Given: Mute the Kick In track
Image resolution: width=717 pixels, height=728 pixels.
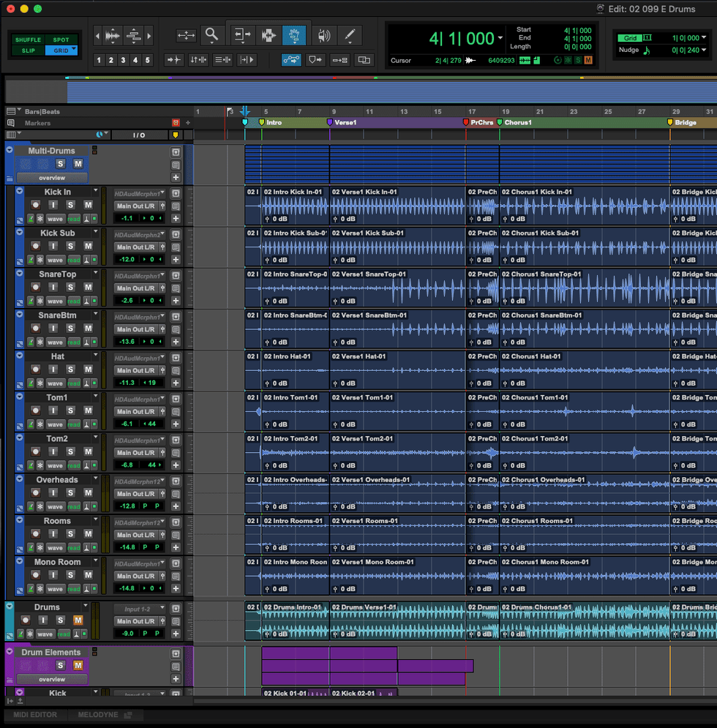Looking at the screenshot, I should [x=88, y=206].
